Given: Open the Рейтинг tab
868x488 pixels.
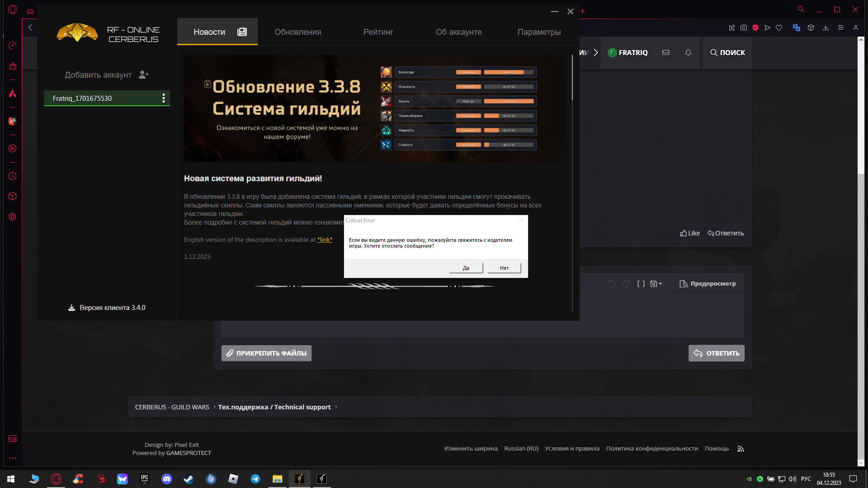Looking at the screenshot, I should point(378,32).
